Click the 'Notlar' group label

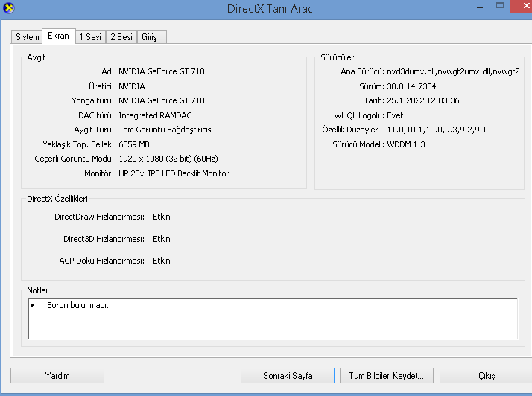[38, 290]
